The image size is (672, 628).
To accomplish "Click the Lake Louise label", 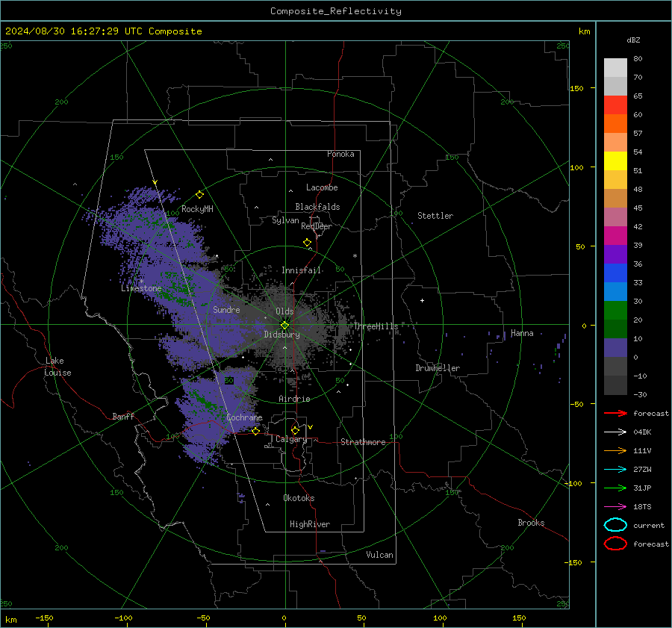I will pyautogui.click(x=57, y=367).
